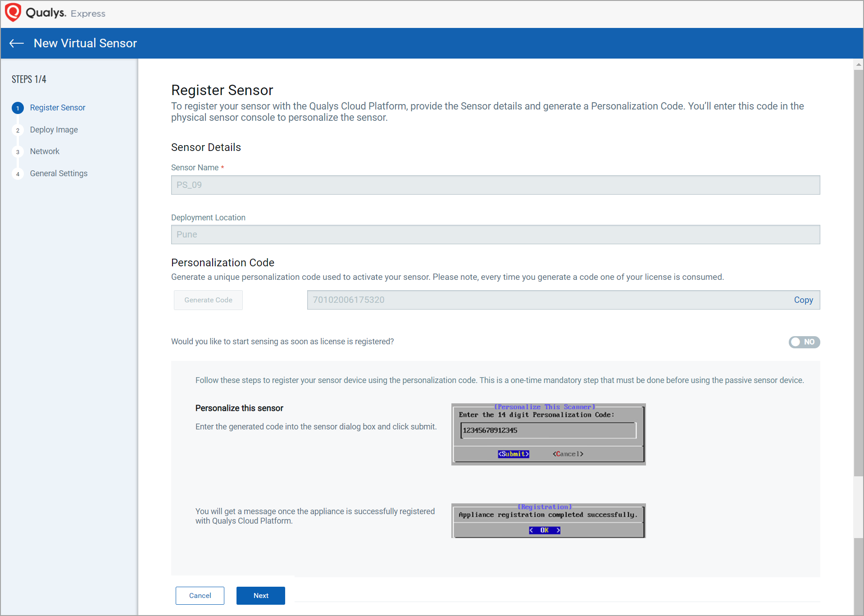
Task: Click inside the Sensor Name field
Action: 495,185
